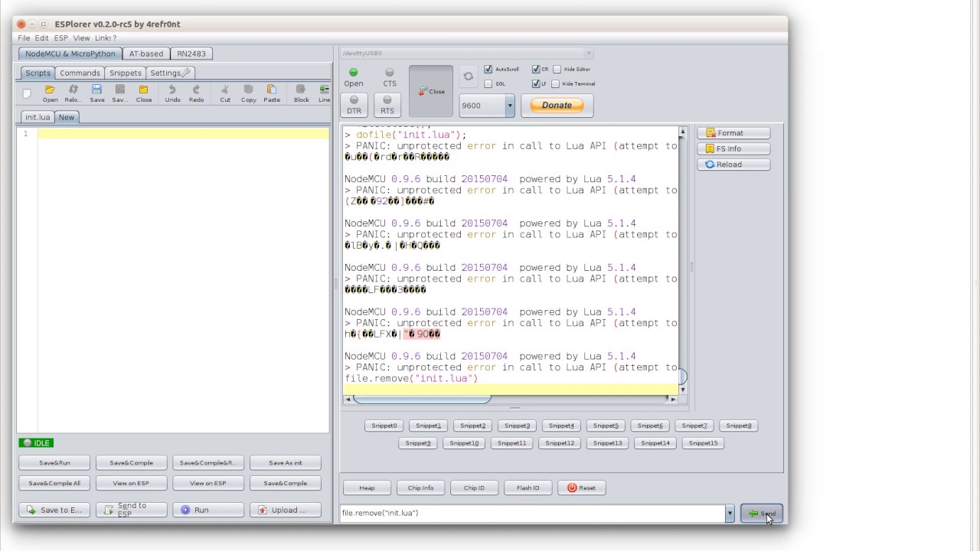Save the script with the floppy icon
This screenshot has width=980, height=551.
click(97, 93)
